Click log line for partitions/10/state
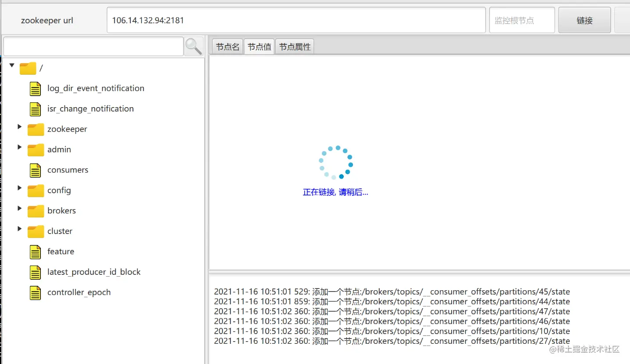Viewport: 630px width, 364px height. 392,332
